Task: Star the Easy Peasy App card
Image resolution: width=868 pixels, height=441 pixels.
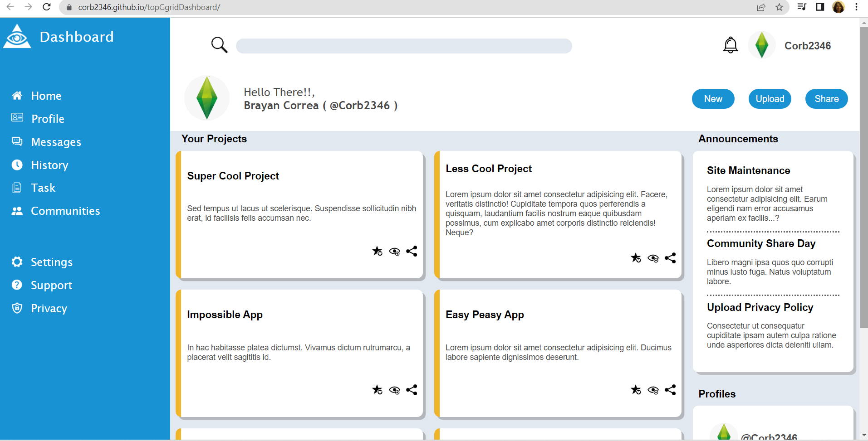Action: (x=636, y=390)
